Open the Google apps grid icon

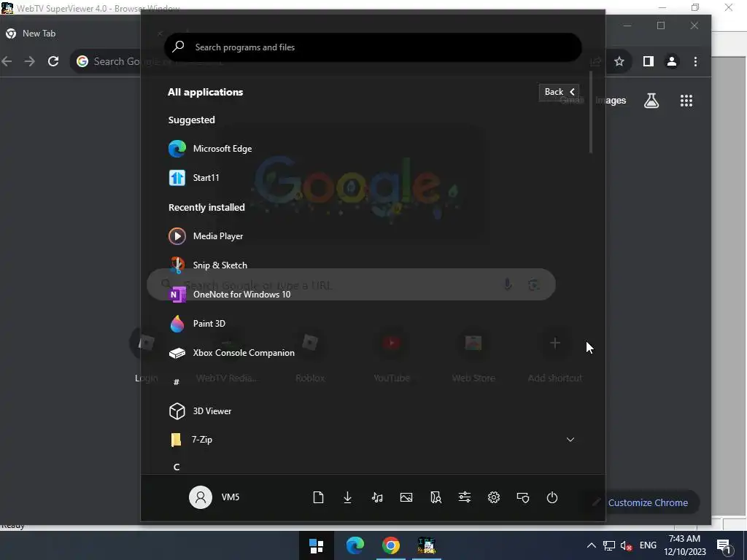[686, 101]
